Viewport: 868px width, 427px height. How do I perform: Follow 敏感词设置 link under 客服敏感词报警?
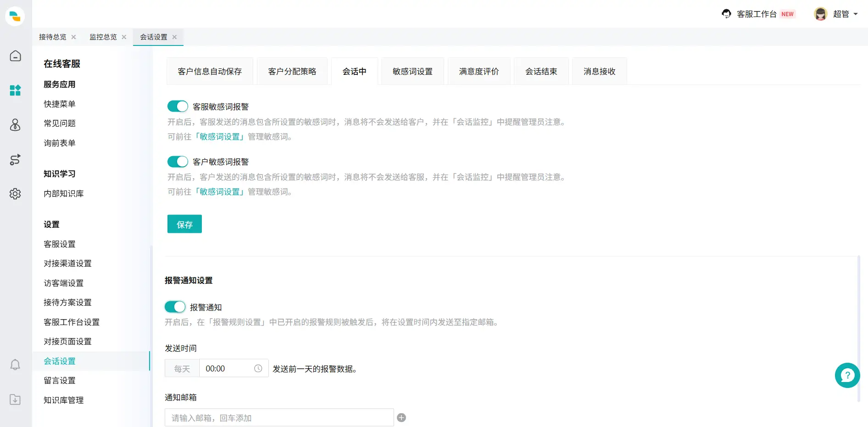220,137
